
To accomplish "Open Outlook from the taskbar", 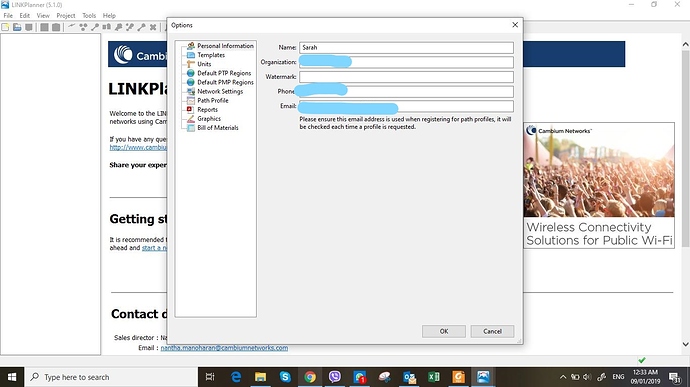I will pyautogui.click(x=409, y=377).
